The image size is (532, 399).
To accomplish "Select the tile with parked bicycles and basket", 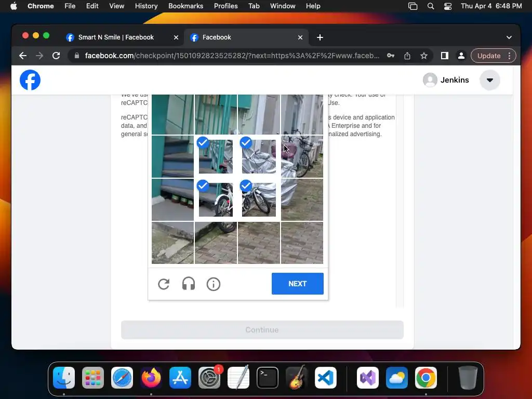I will click(x=302, y=156).
